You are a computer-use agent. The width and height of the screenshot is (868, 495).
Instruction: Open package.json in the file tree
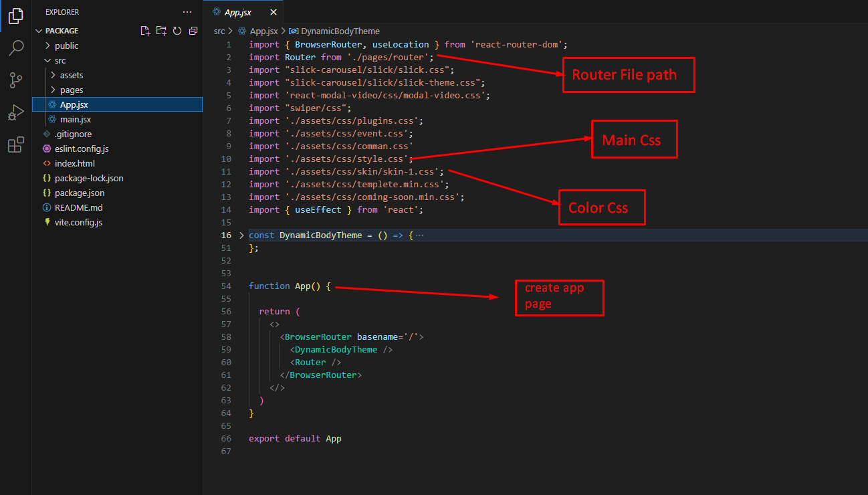click(x=79, y=193)
